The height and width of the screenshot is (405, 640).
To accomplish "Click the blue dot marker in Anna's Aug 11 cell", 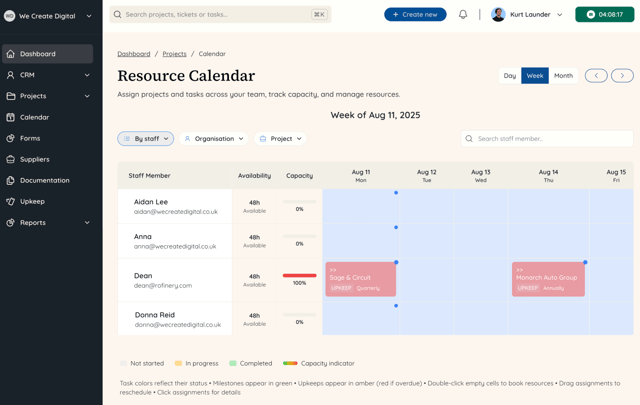I will [x=396, y=227].
